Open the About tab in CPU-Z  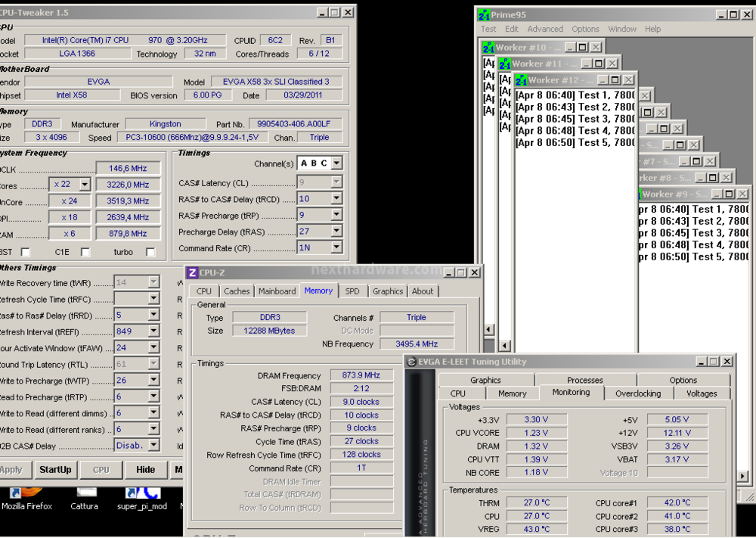pos(423,291)
